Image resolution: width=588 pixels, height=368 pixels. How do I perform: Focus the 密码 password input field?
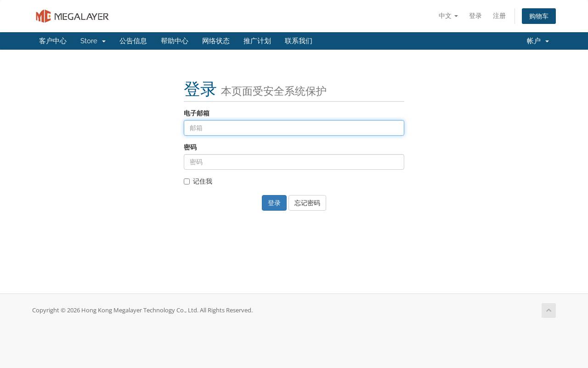point(294,162)
